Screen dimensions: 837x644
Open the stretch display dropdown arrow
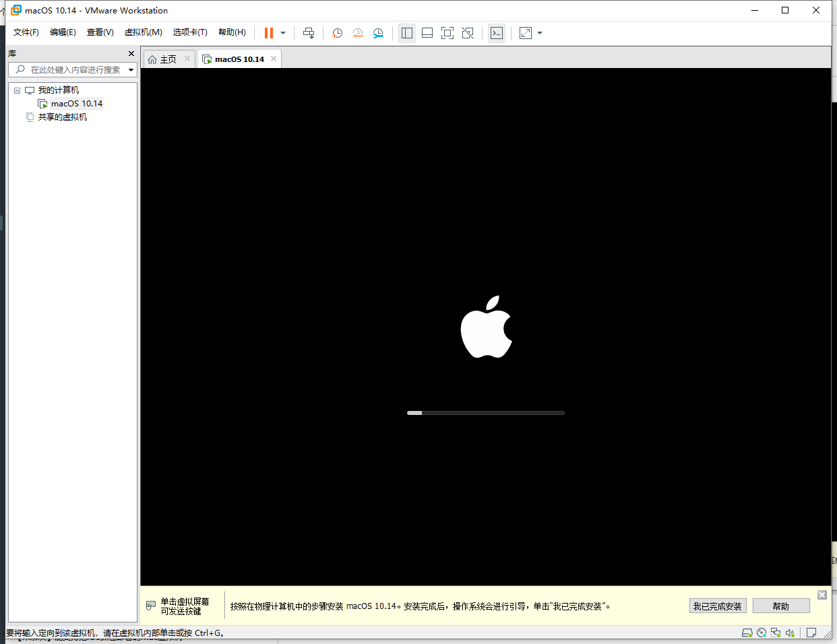[540, 33]
